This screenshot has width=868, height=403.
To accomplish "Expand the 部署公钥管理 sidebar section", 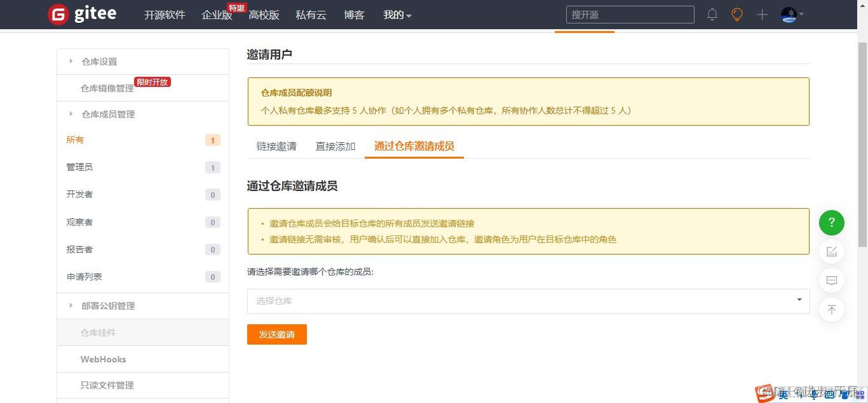I will pyautogui.click(x=108, y=305).
